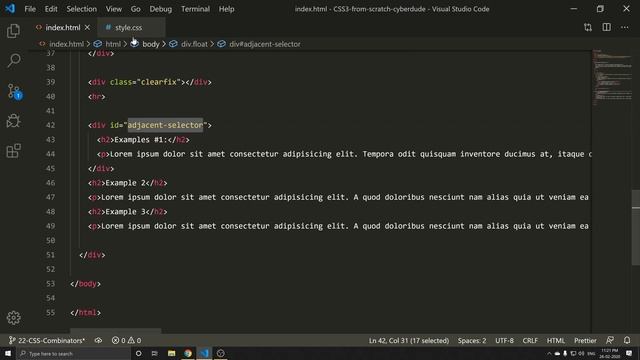Click the Example 3 heading text

tap(126, 211)
